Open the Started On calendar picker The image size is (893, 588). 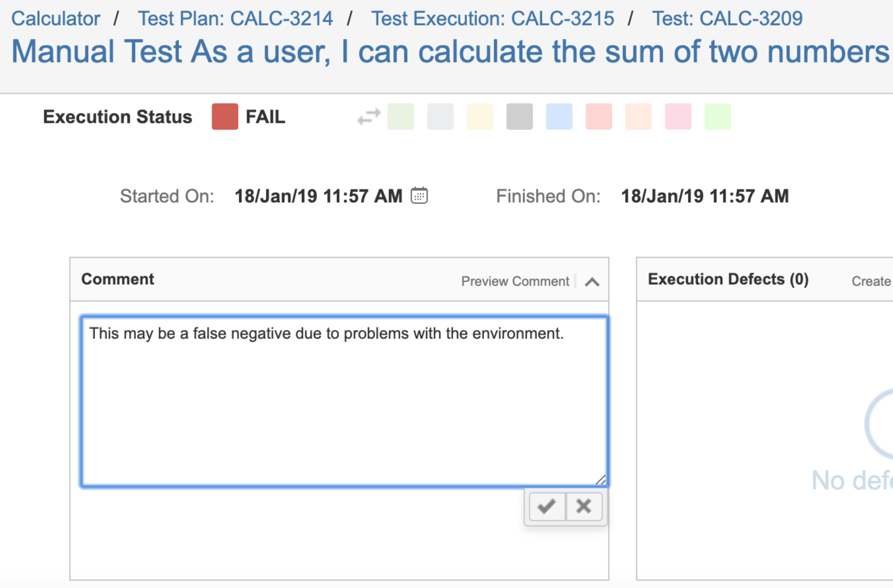click(x=419, y=196)
